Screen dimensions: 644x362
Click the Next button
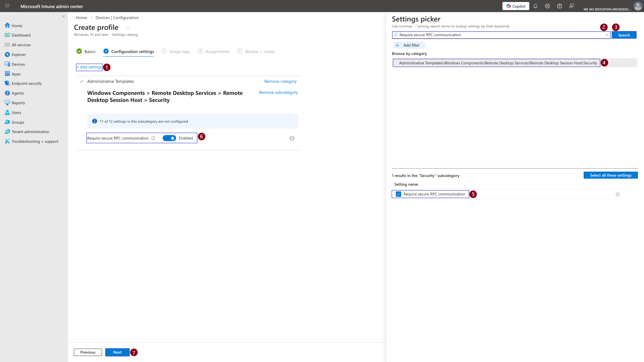117,352
